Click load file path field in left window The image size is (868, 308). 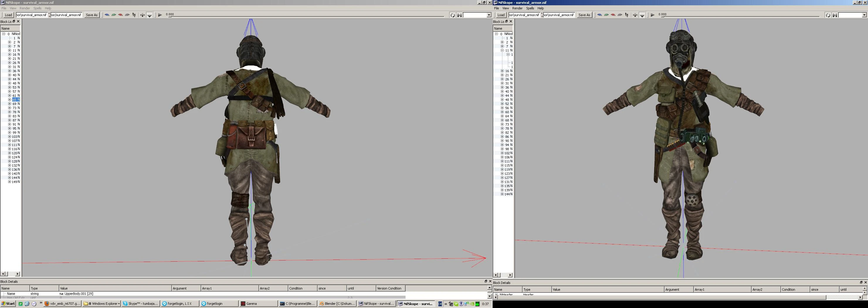(31, 15)
